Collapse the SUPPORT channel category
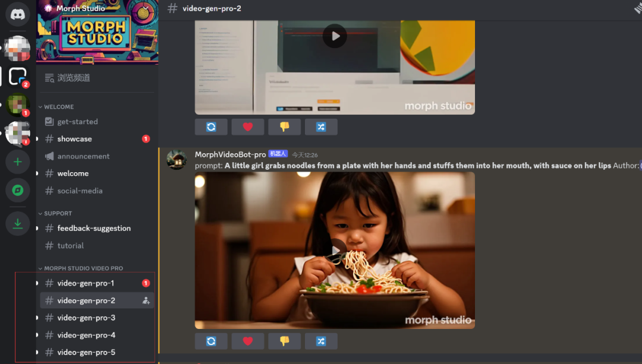Screen dimensions: 642x364 (x=58, y=213)
